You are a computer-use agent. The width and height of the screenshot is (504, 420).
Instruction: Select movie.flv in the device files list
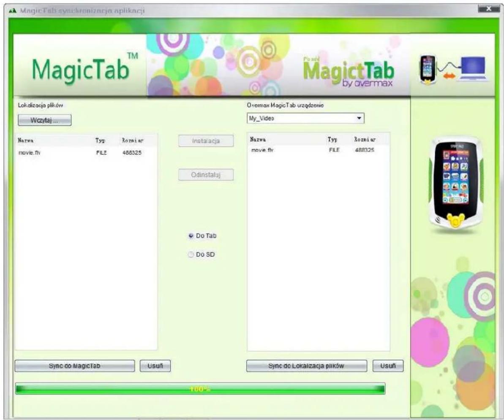click(318, 150)
